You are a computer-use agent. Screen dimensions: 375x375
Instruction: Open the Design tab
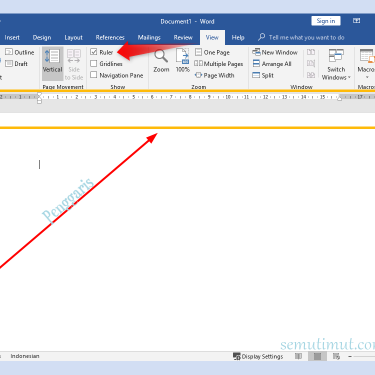tap(42, 38)
